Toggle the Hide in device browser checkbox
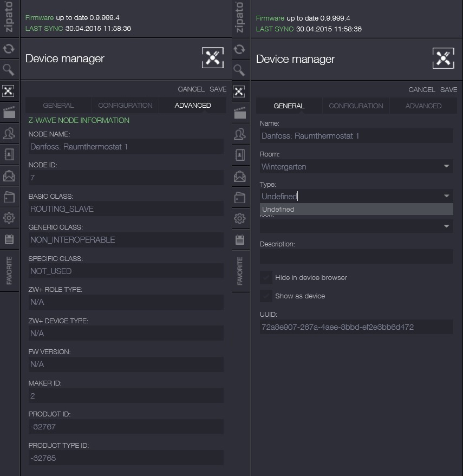The height and width of the screenshot is (476, 463). tap(266, 278)
